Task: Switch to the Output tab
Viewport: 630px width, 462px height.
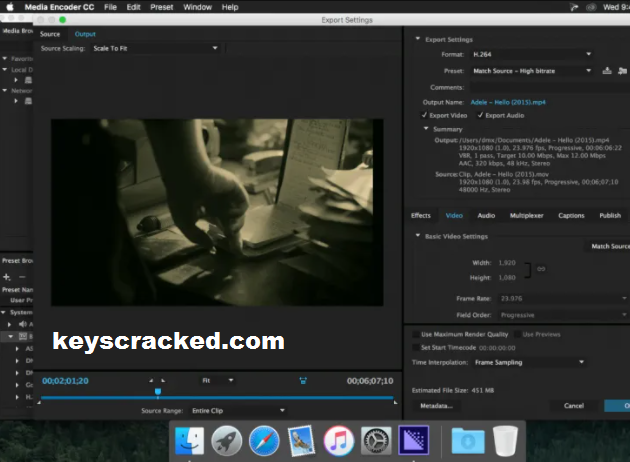Action: (x=85, y=34)
